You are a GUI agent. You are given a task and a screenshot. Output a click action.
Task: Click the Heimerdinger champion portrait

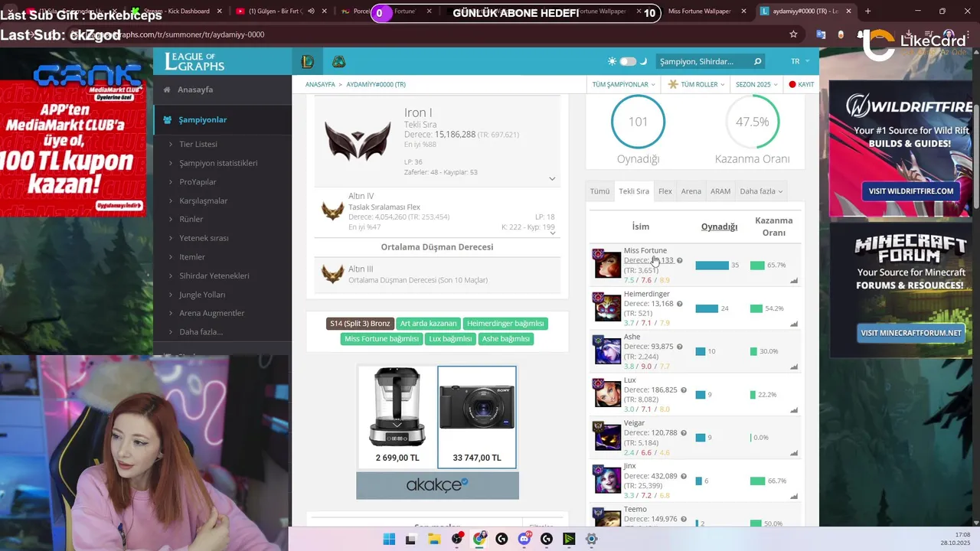coord(607,308)
